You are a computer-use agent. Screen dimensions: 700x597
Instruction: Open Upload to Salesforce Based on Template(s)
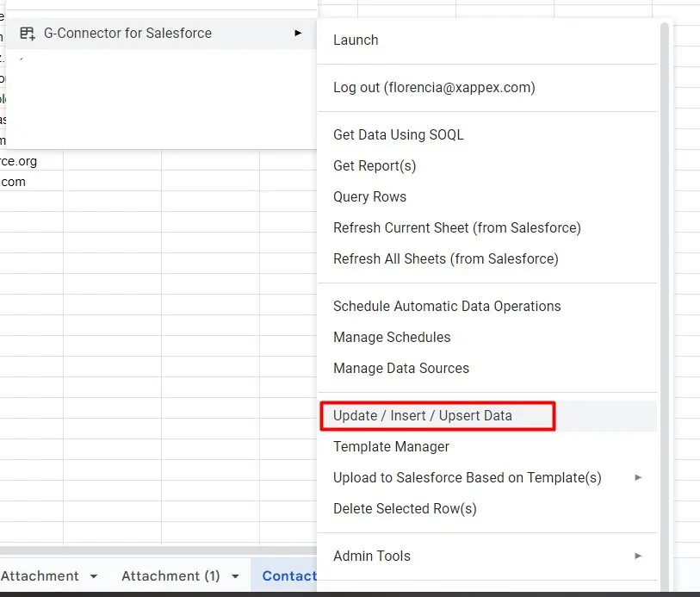pos(487,478)
